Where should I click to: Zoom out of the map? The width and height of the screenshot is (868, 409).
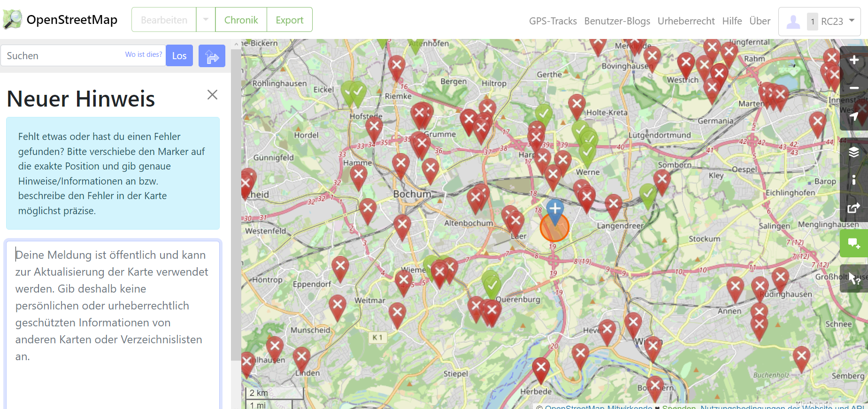853,88
